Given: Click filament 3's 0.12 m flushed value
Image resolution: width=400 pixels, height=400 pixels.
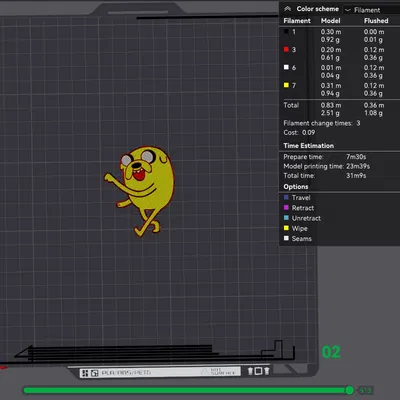Looking at the screenshot, I should [374, 50].
